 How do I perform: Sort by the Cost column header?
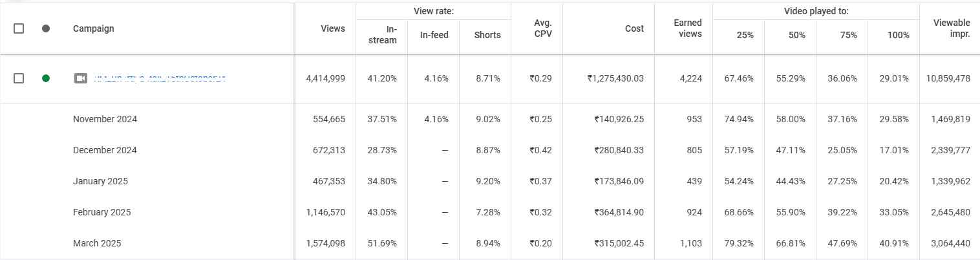tap(634, 28)
